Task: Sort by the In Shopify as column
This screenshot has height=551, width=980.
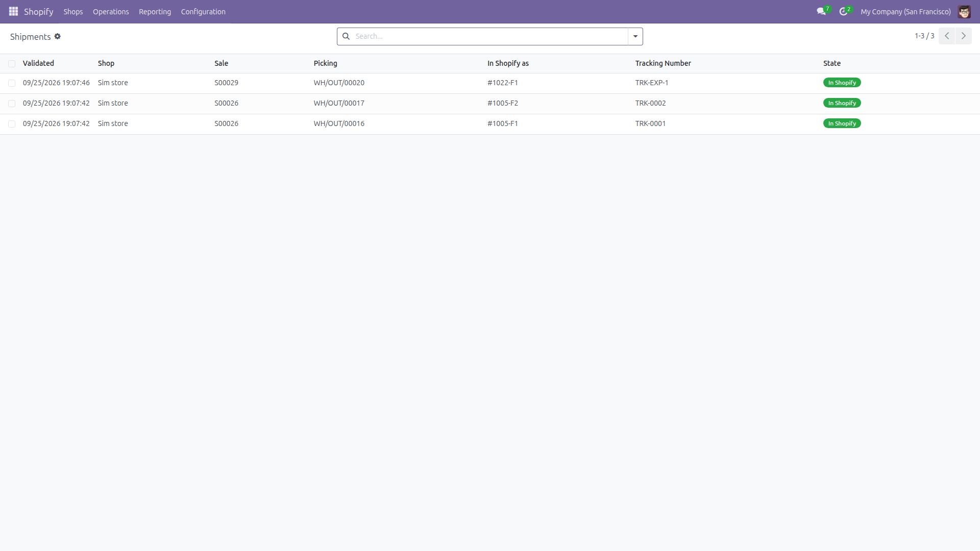Action: (508, 63)
